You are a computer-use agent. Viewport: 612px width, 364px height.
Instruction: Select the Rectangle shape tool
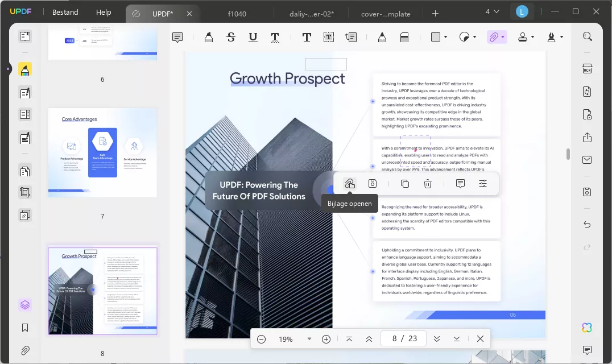[436, 37]
